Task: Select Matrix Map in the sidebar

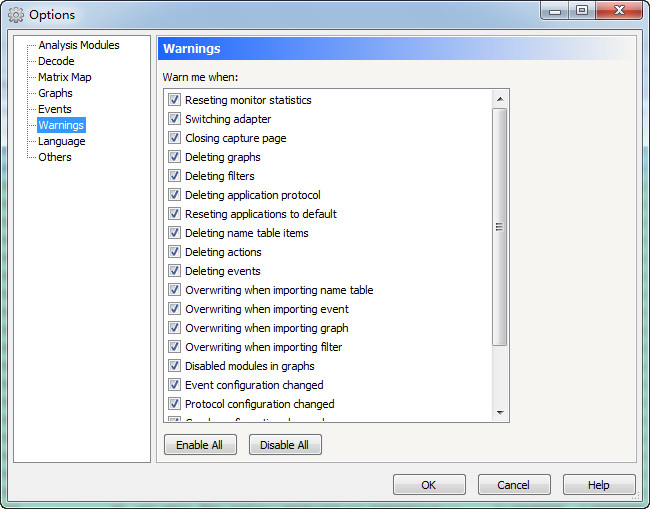Action: 64,77
